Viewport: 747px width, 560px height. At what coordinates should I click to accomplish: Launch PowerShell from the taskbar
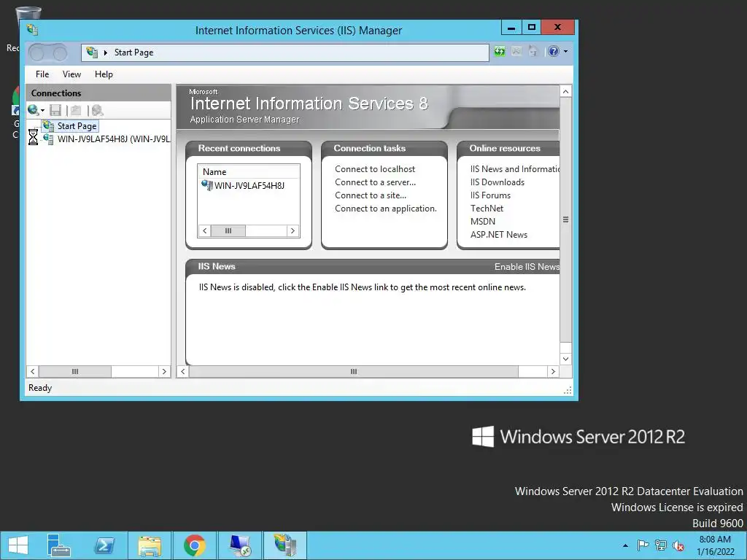[104, 545]
